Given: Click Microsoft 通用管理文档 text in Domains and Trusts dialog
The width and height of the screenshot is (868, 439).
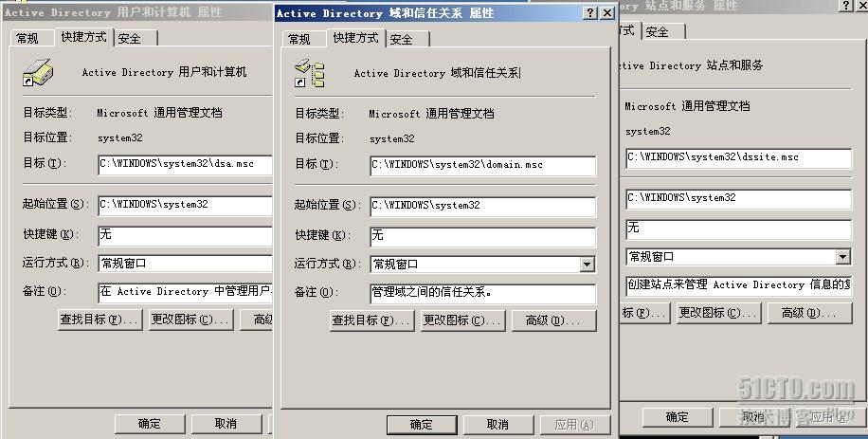Looking at the screenshot, I should pyautogui.click(x=431, y=114).
